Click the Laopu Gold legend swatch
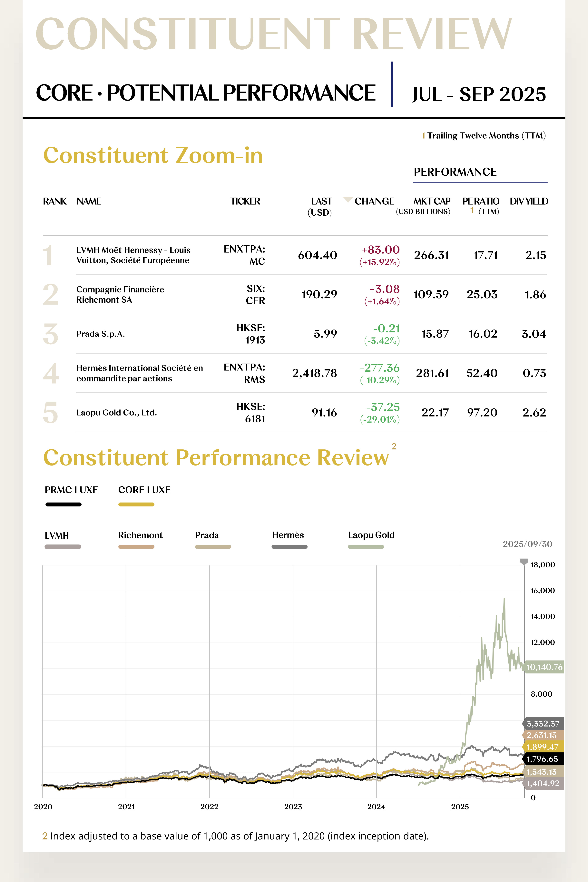 366,547
